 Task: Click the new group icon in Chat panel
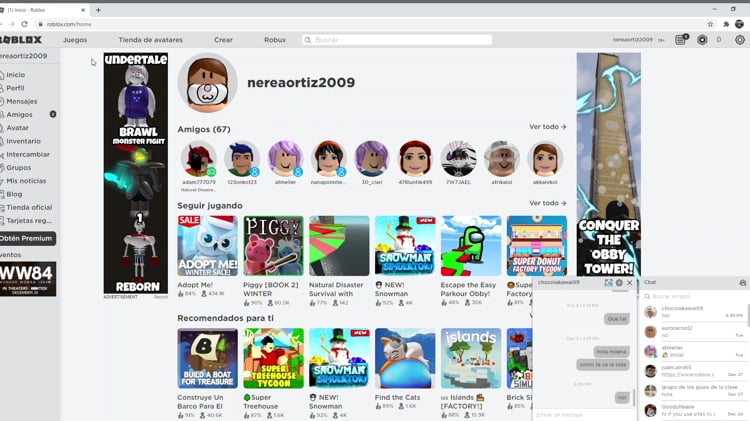[x=742, y=283]
